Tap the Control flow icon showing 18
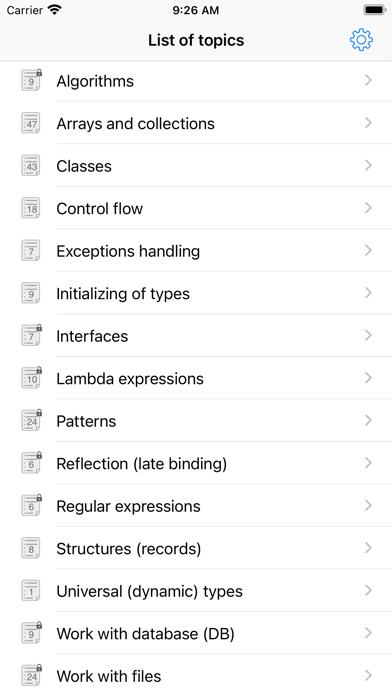392x696 pixels. (32, 208)
